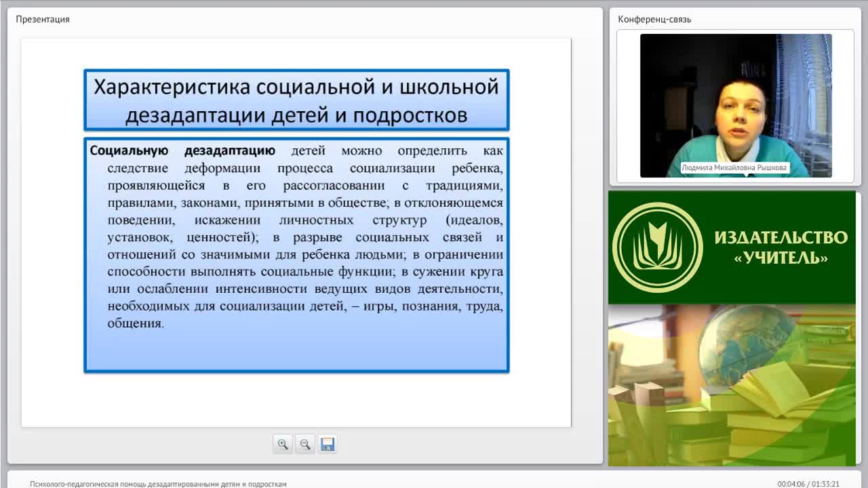The image size is (868, 488).
Task: Click the slide title Характеристика социальной и школьной дезадаптации
Action: pyautogui.click(x=296, y=100)
